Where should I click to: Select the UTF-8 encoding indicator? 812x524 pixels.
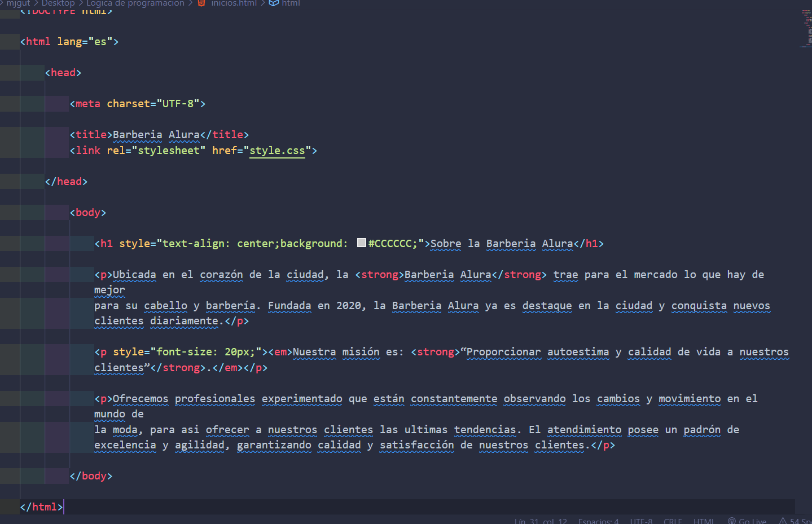(x=641, y=521)
